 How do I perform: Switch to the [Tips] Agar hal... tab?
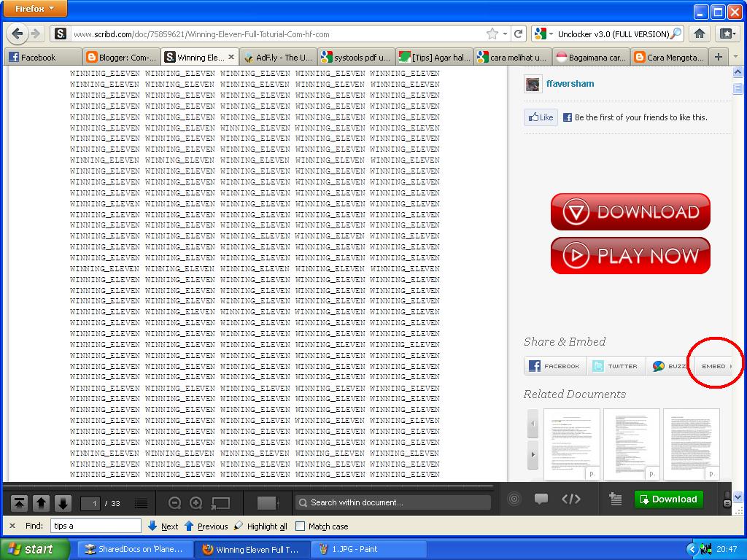(435, 57)
